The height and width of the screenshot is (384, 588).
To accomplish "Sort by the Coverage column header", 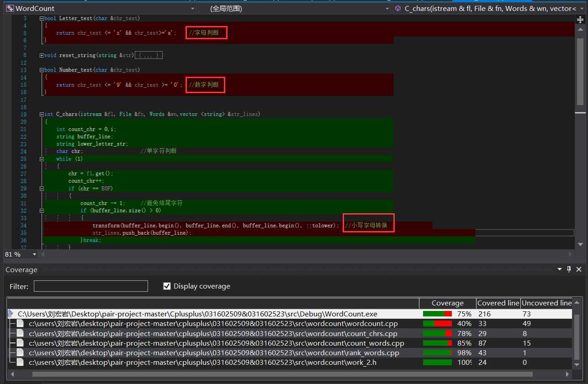I will (447, 303).
